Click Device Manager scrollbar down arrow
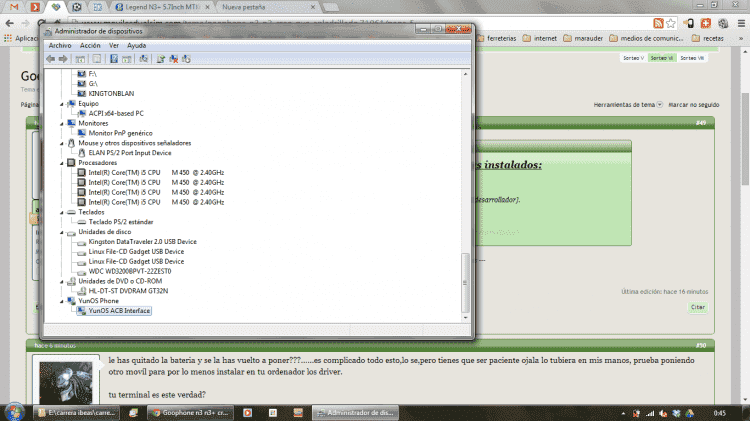The image size is (750, 421). click(x=465, y=317)
